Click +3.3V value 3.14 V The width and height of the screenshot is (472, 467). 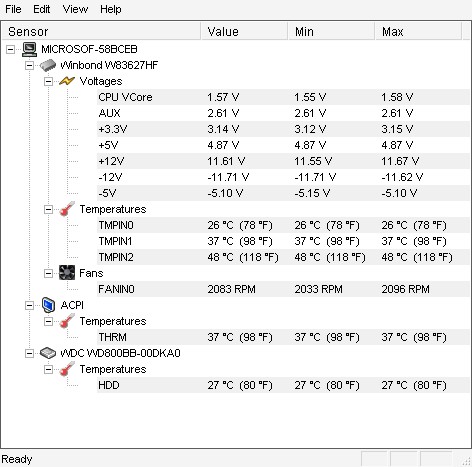[223, 129]
